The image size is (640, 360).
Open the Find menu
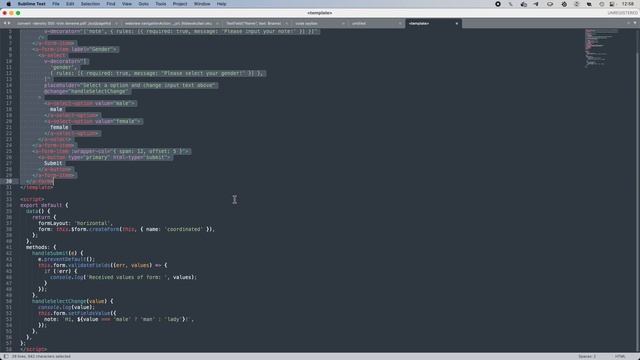click(111, 4)
